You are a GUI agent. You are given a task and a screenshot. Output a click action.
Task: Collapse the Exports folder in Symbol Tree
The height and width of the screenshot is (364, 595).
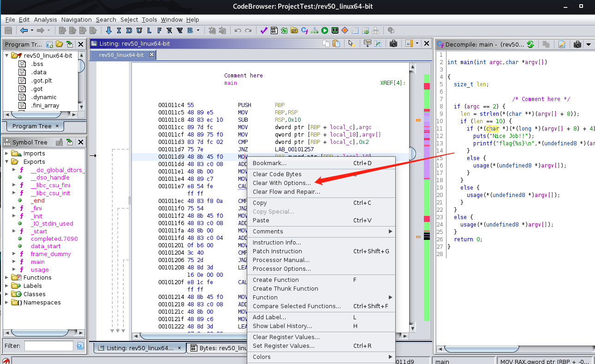point(7,162)
